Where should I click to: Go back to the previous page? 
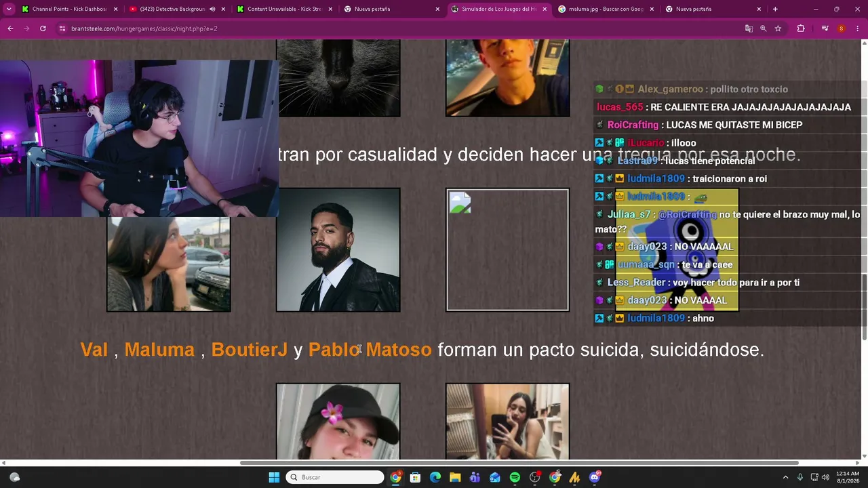click(x=10, y=28)
